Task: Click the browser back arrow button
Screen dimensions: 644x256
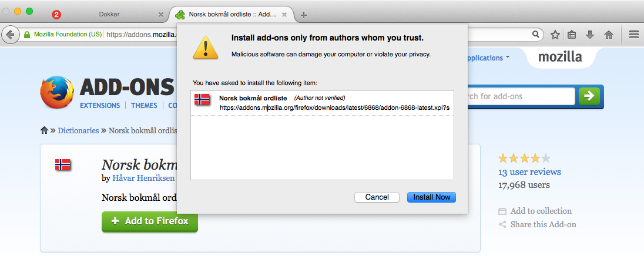Action: click(10, 35)
